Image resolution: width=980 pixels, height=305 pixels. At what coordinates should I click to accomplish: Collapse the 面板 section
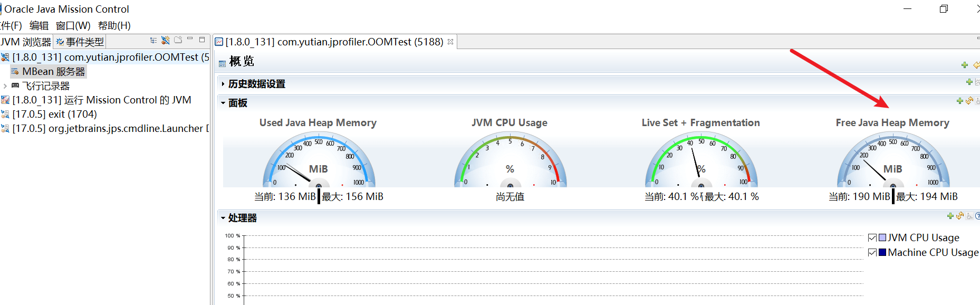coord(223,103)
